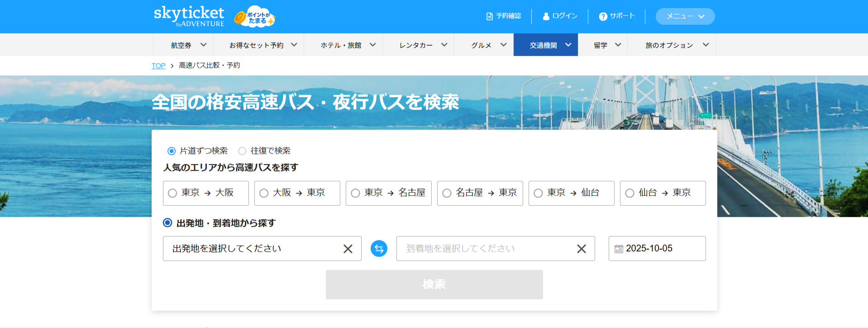Click the ログイン user icon
Image resolution: width=868 pixels, height=328 pixels.
(546, 16)
